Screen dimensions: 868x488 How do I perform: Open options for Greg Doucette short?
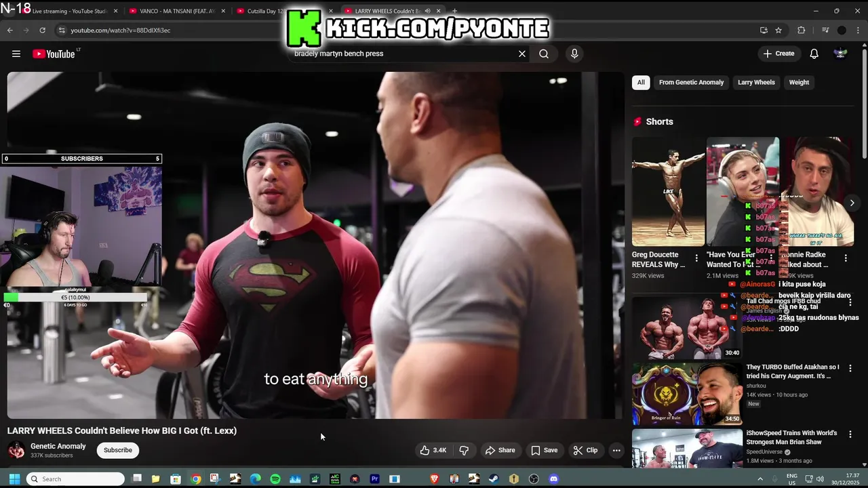coord(696,258)
